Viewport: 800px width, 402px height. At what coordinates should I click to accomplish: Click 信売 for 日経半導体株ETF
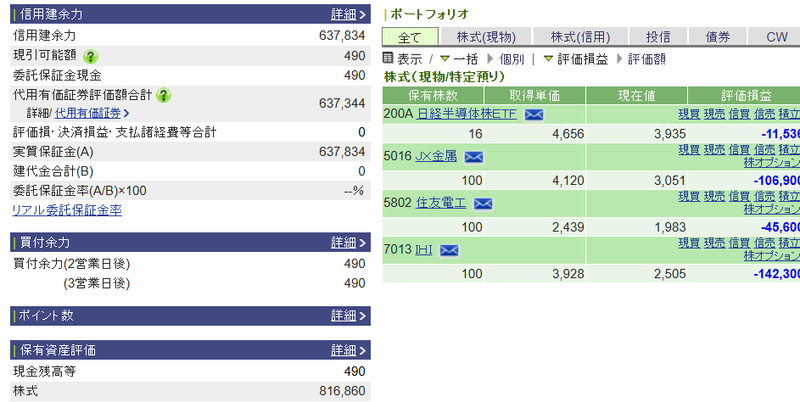(764, 114)
